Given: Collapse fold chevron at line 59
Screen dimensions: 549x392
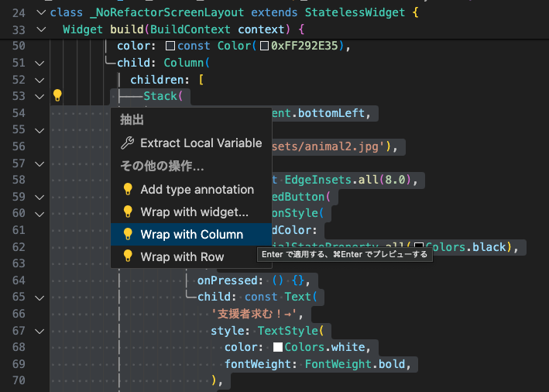Looking at the screenshot, I should click(40, 198).
